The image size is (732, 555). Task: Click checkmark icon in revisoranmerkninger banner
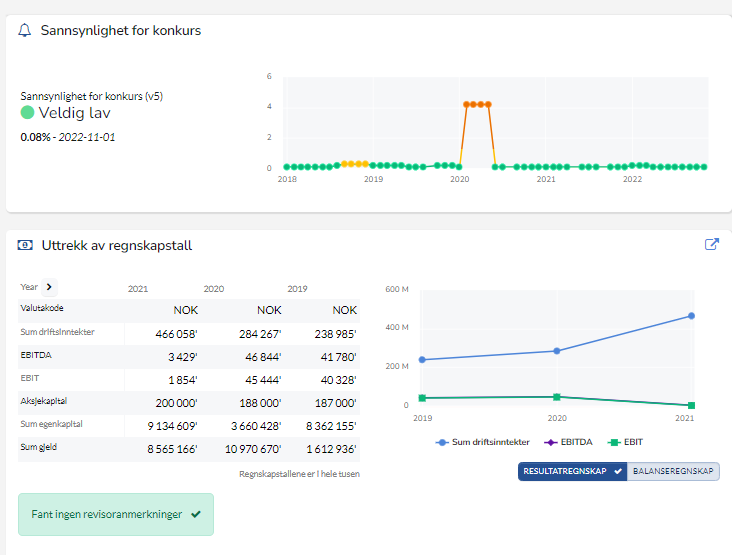point(196,514)
